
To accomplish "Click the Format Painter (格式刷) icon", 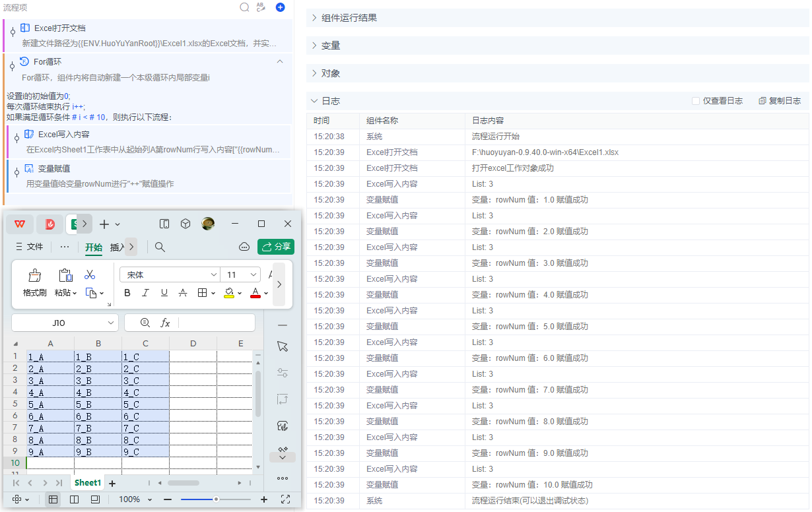I will (x=34, y=276).
